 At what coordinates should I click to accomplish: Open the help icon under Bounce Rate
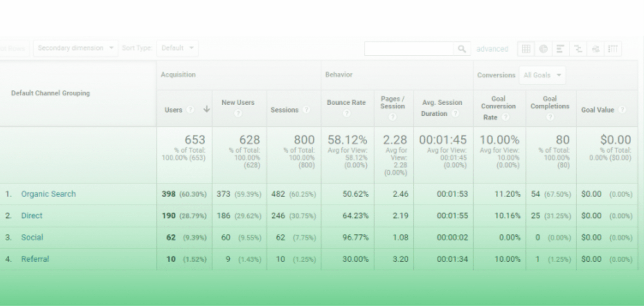[347, 113]
